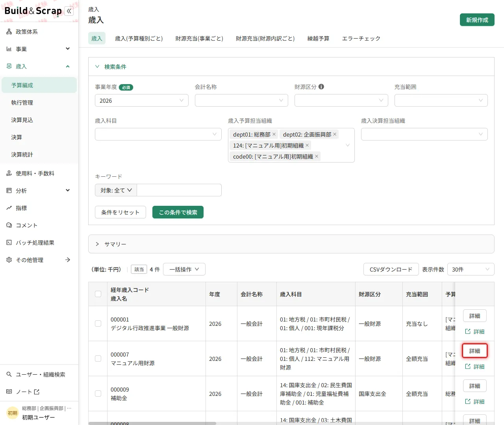
Task: Collapse the sidebar with the double-chevron icon
Action: 69,11
